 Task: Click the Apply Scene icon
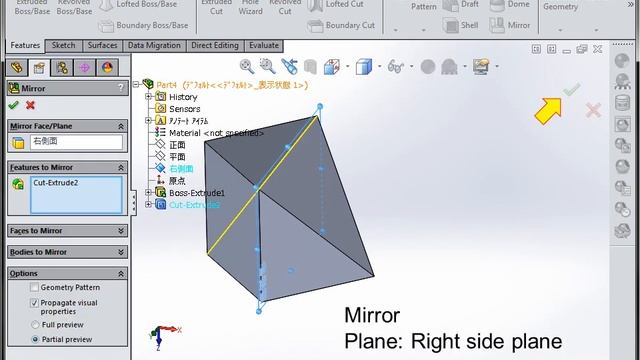tap(449, 67)
